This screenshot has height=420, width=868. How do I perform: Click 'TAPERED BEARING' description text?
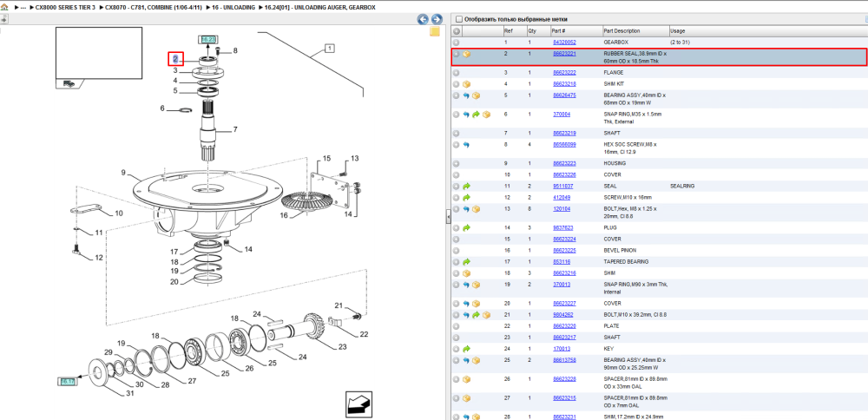point(626,262)
